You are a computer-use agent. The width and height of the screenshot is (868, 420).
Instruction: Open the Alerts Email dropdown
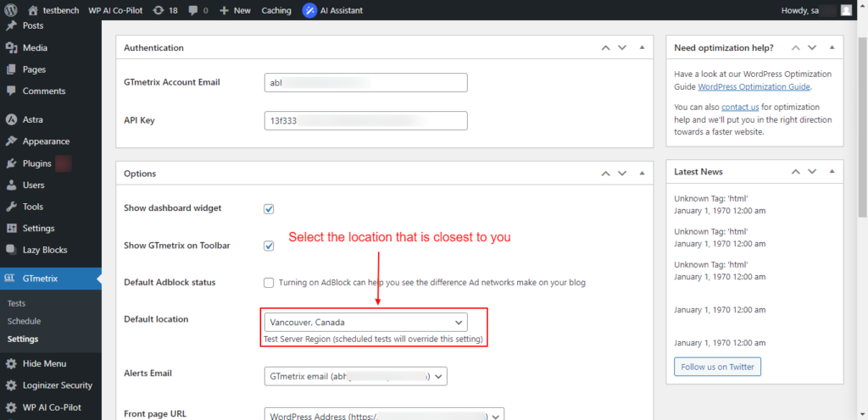point(356,376)
